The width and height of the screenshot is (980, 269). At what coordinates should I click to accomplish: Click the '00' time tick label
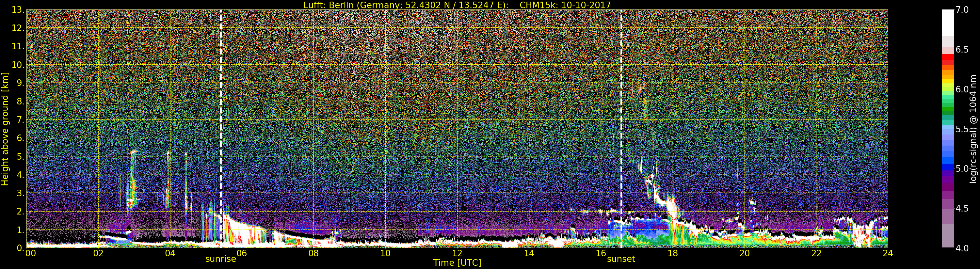[x=30, y=253]
